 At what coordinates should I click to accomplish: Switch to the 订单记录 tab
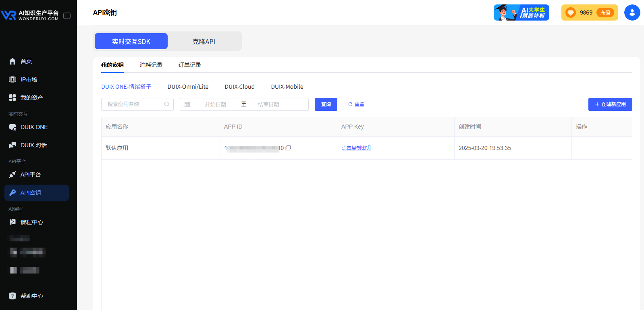click(x=190, y=65)
